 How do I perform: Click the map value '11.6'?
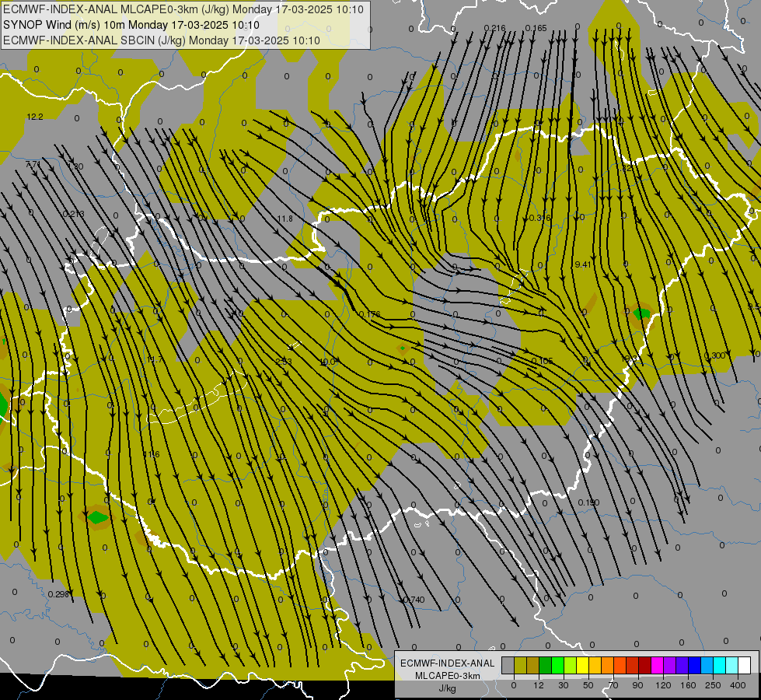tap(152, 455)
